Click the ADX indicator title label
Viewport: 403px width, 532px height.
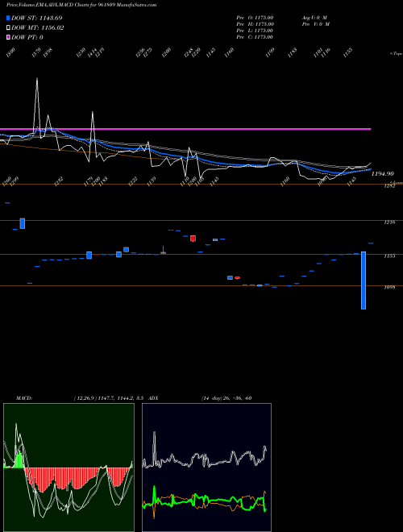coord(153,398)
